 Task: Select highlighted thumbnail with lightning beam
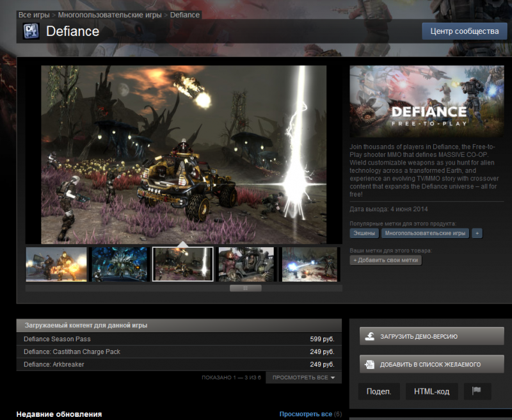click(183, 264)
